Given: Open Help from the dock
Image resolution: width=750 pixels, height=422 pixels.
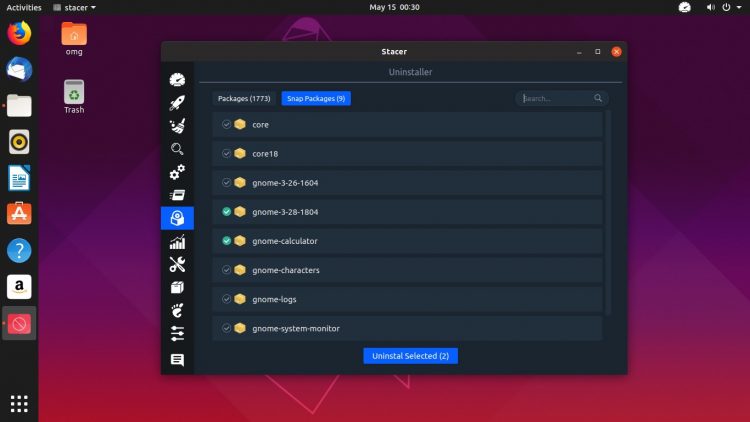Looking at the screenshot, I should click(x=19, y=250).
